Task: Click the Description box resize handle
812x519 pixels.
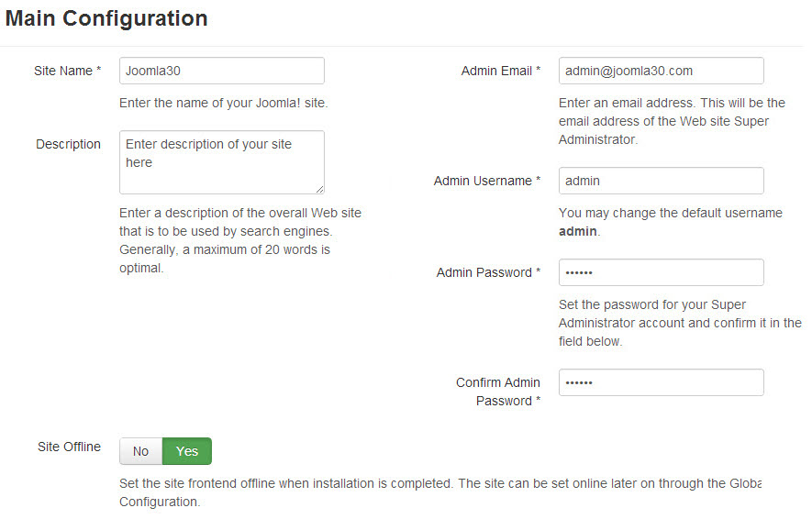Action: [319, 189]
